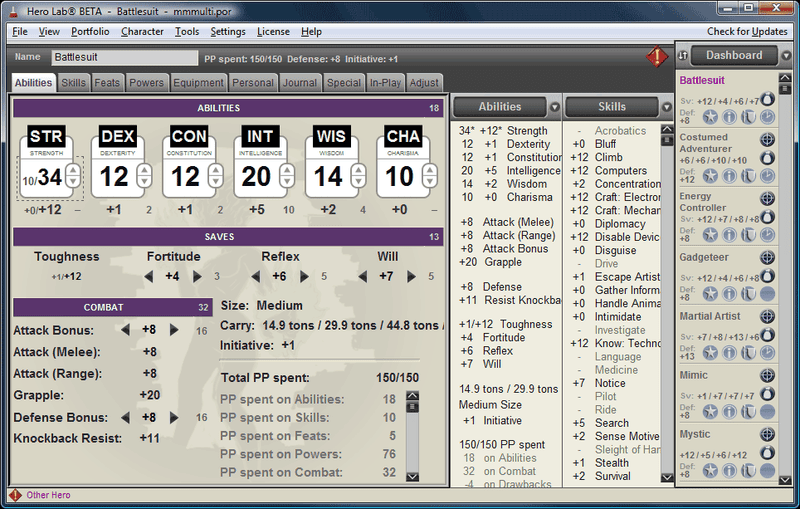Click Mimic's shield icon
The width and height of the screenshot is (800, 509).
[x=748, y=412]
